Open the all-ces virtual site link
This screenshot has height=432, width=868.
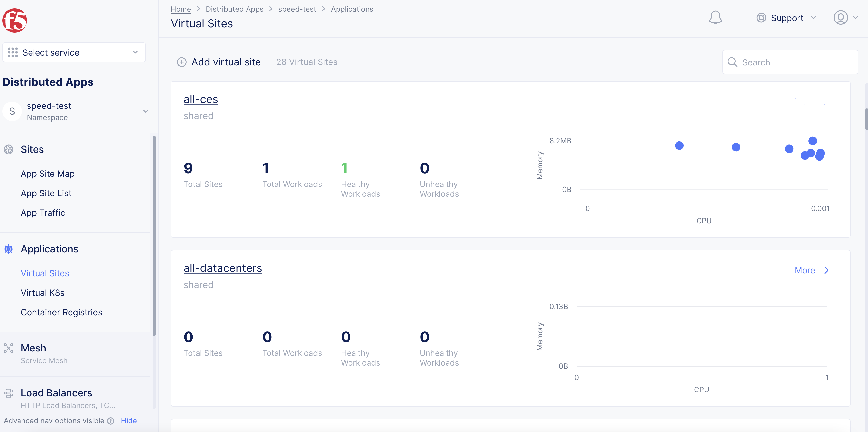(200, 99)
